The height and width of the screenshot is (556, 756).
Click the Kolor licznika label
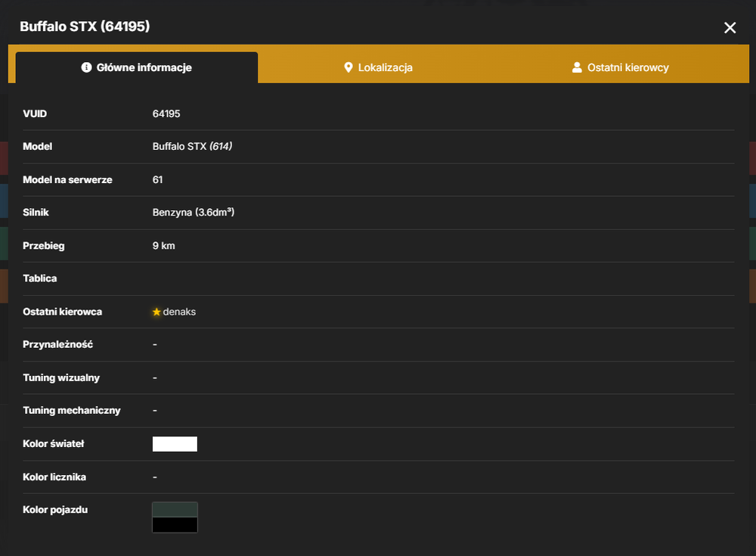54,477
